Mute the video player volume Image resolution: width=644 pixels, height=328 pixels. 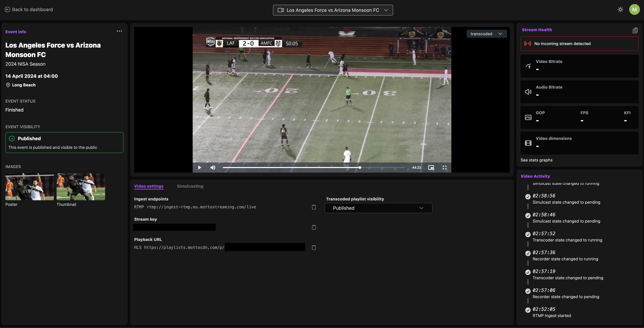pos(213,168)
